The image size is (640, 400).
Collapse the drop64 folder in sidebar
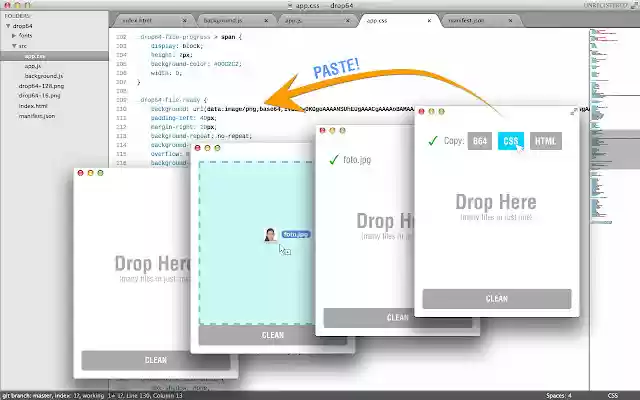8,26
